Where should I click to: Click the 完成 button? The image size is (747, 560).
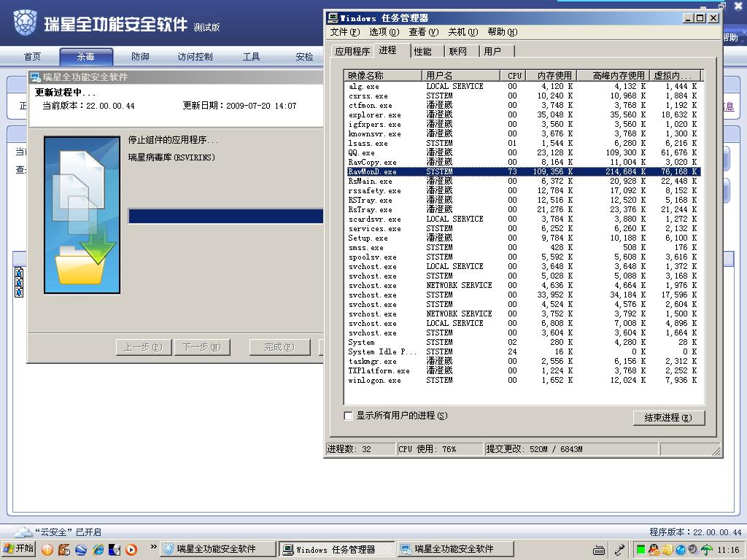pos(279,347)
